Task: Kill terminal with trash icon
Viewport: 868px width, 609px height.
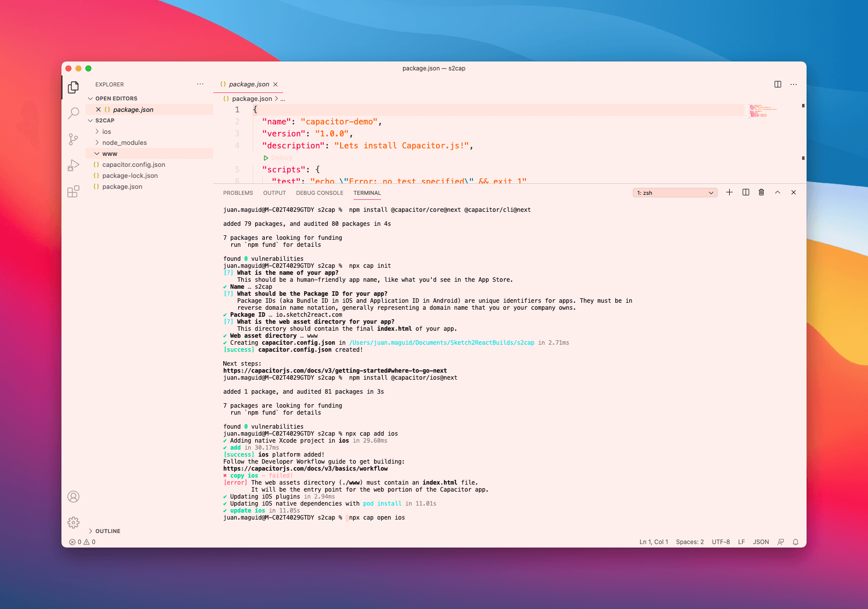Action: (761, 192)
